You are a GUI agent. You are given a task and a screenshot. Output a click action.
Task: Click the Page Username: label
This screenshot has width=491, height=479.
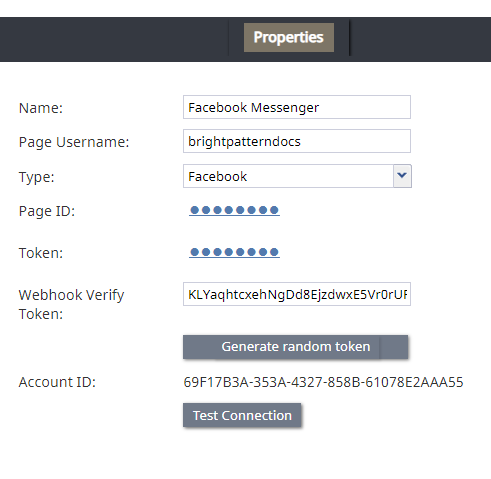74,142
